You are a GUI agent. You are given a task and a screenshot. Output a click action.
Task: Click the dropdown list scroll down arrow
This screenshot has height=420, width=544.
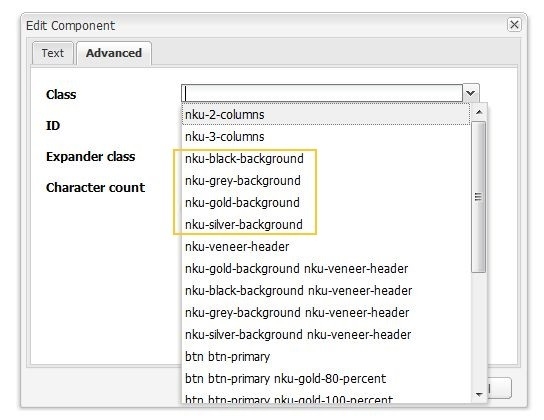tap(479, 395)
